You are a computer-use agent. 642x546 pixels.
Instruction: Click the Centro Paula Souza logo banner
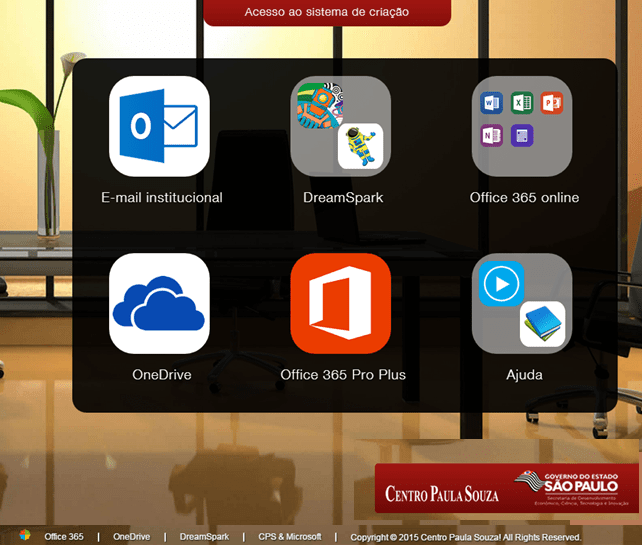pyautogui.click(x=506, y=489)
